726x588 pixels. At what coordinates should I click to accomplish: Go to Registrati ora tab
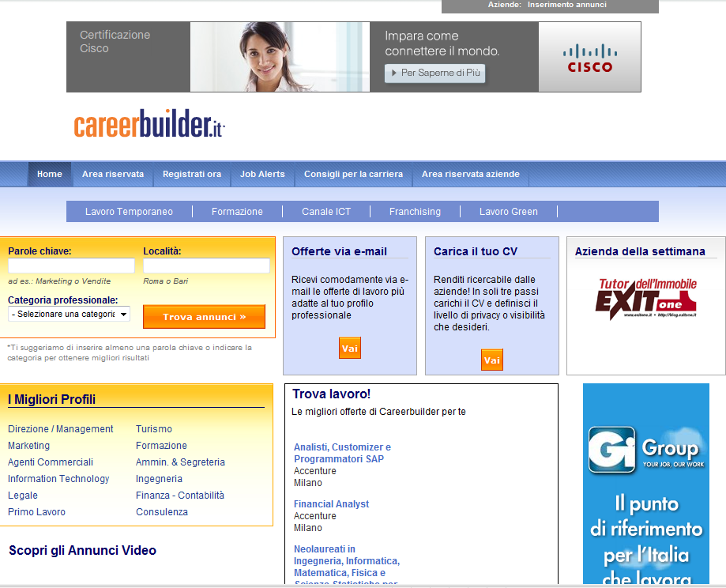click(192, 174)
